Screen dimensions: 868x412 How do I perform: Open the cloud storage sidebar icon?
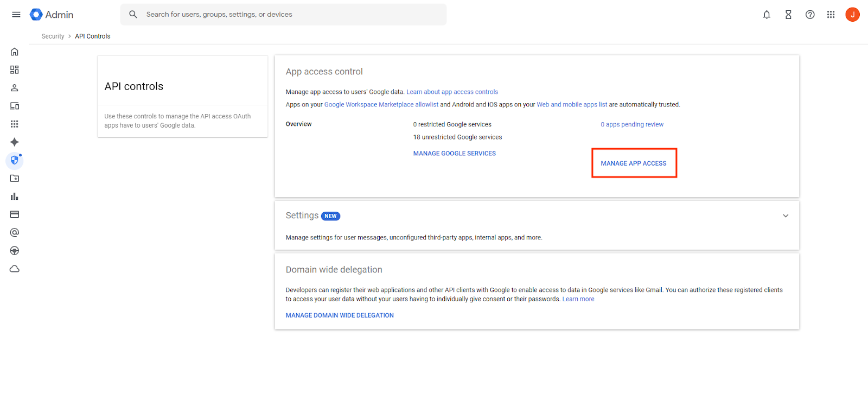coord(15,269)
